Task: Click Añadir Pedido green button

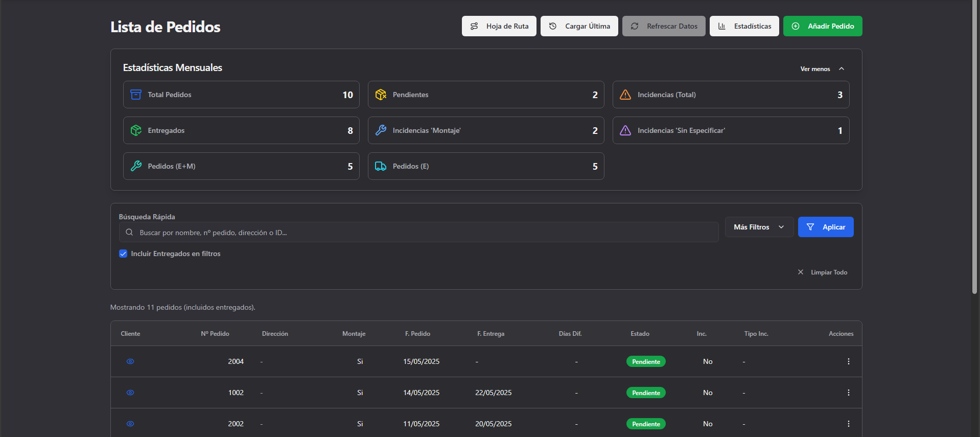Action: click(x=822, y=26)
